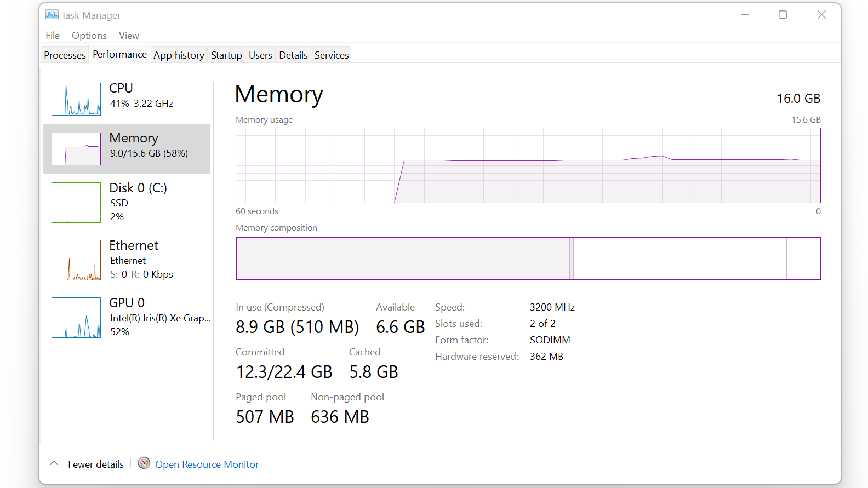Select the Ethernet activity graph thumbnail
This screenshot has height=488, width=868.
tap(76, 260)
